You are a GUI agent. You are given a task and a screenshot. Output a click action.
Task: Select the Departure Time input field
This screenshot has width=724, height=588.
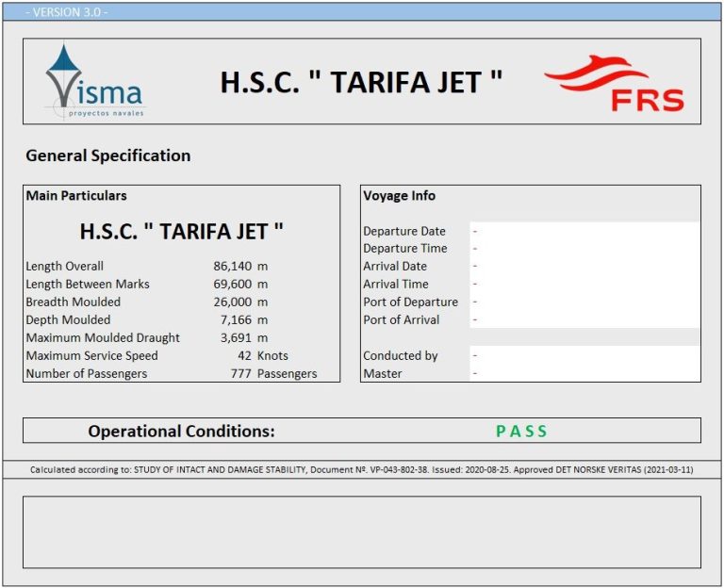[x=584, y=249]
